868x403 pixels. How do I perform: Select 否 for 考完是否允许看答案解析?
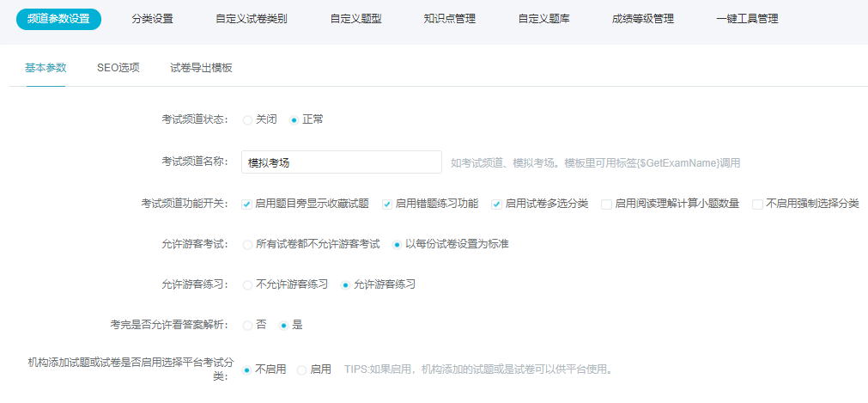click(247, 325)
